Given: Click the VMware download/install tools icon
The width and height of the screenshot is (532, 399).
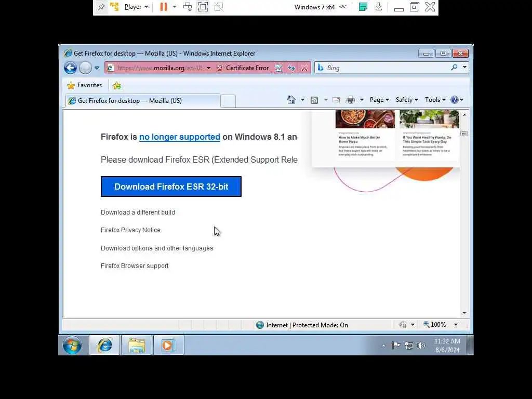Looking at the screenshot, I should (379, 7).
